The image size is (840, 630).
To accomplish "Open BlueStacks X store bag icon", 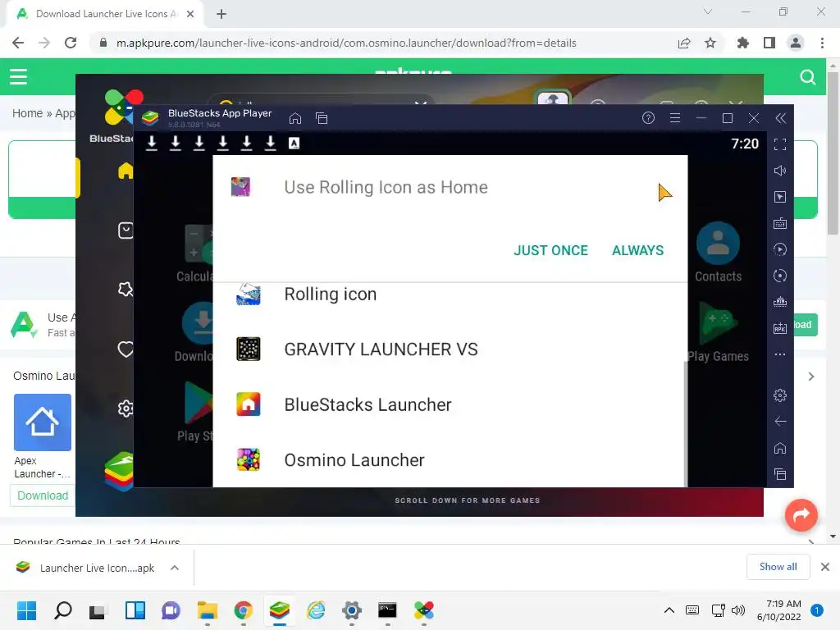I will click(x=126, y=231).
